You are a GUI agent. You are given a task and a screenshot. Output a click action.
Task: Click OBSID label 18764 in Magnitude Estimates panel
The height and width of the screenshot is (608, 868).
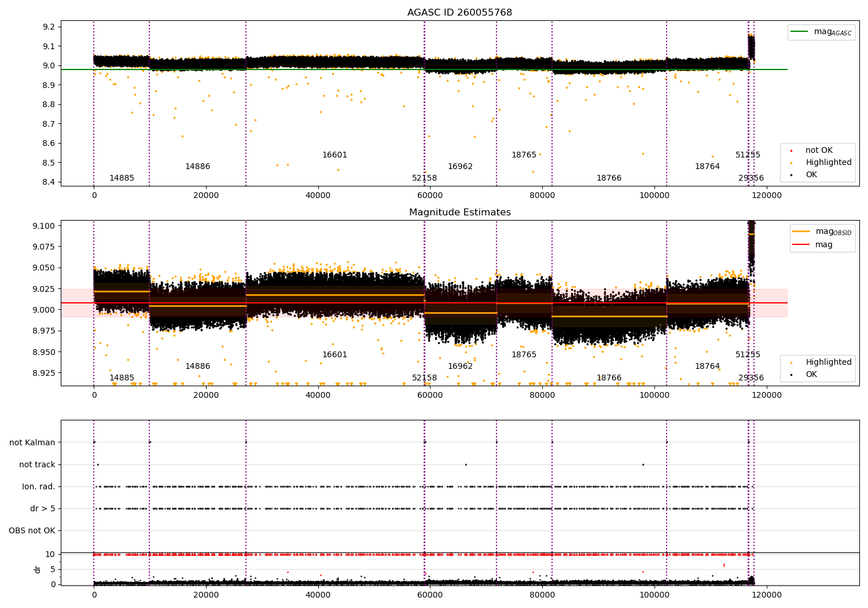tap(707, 366)
